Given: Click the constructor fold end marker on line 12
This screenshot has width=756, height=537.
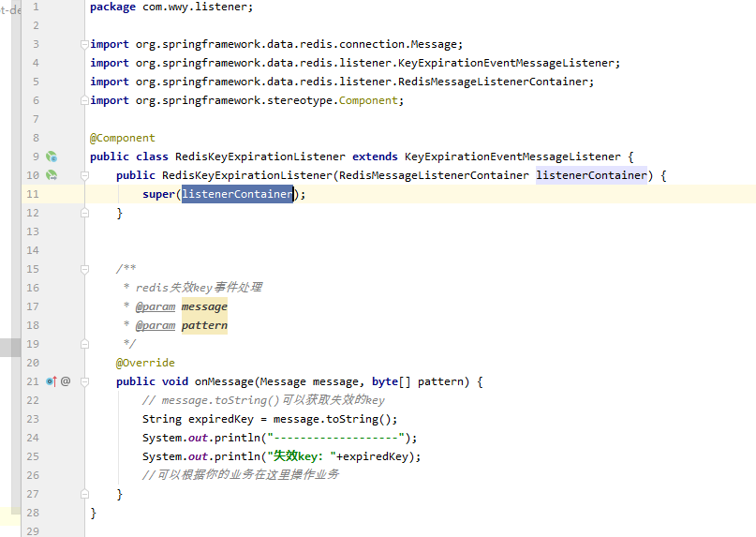Looking at the screenshot, I should (x=84, y=213).
